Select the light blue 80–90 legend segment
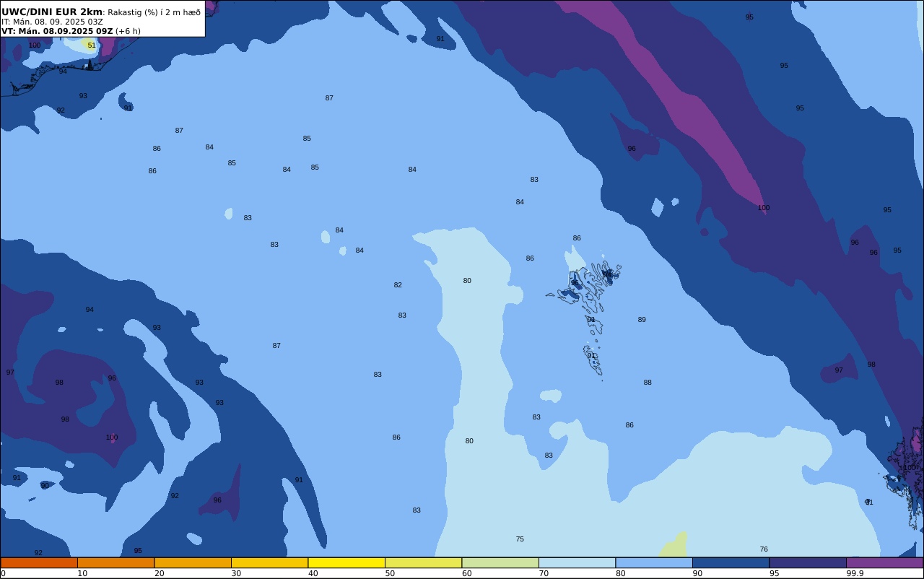The image size is (924, 579). click(654, 562)
